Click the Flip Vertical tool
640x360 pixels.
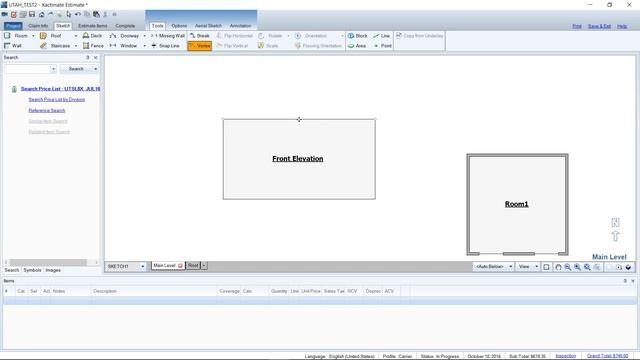pyautogui.click(x=232, y=46)
